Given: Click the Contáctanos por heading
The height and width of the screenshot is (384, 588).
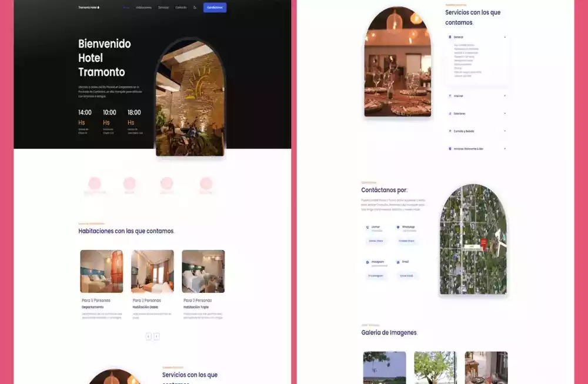Looking at the screenshot, I should click(385, 190).
